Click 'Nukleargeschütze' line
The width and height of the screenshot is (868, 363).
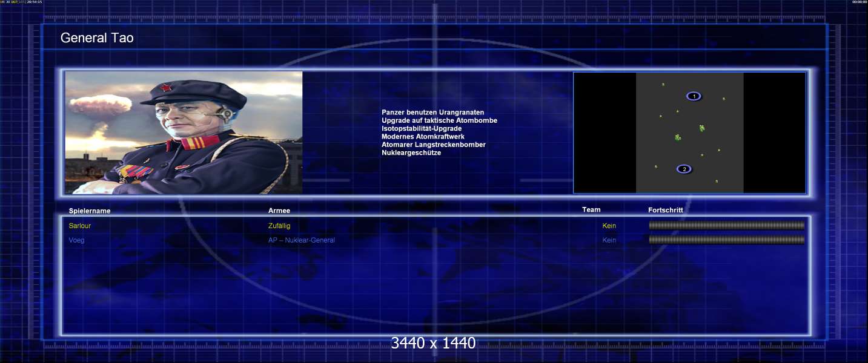coord(411,152)
